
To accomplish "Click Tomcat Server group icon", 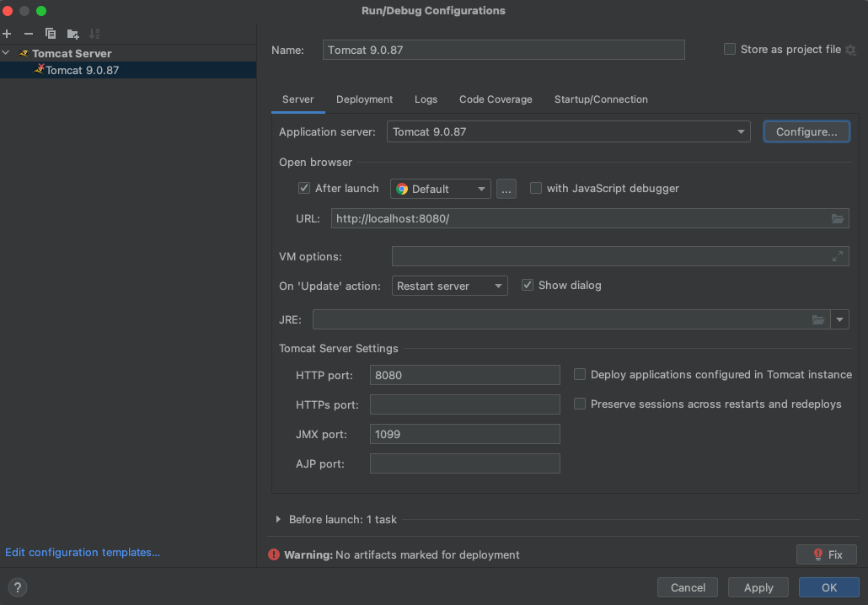I will coord(24,53).
